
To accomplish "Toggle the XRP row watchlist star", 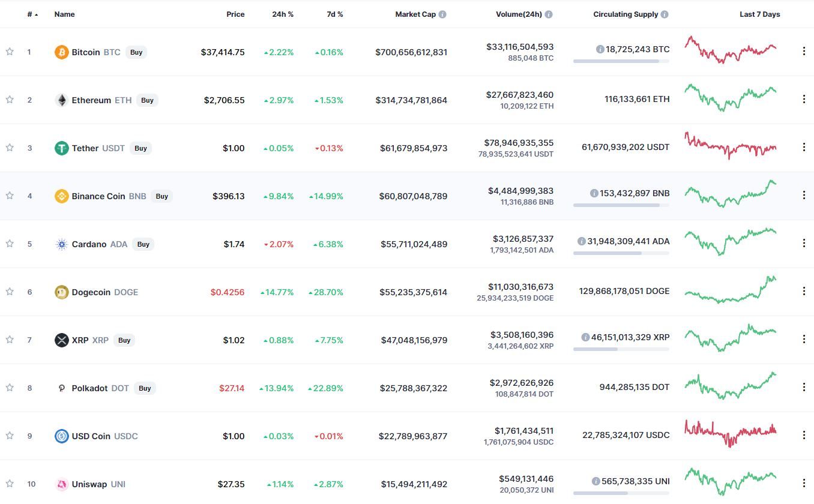I will [x=10, y=340].
